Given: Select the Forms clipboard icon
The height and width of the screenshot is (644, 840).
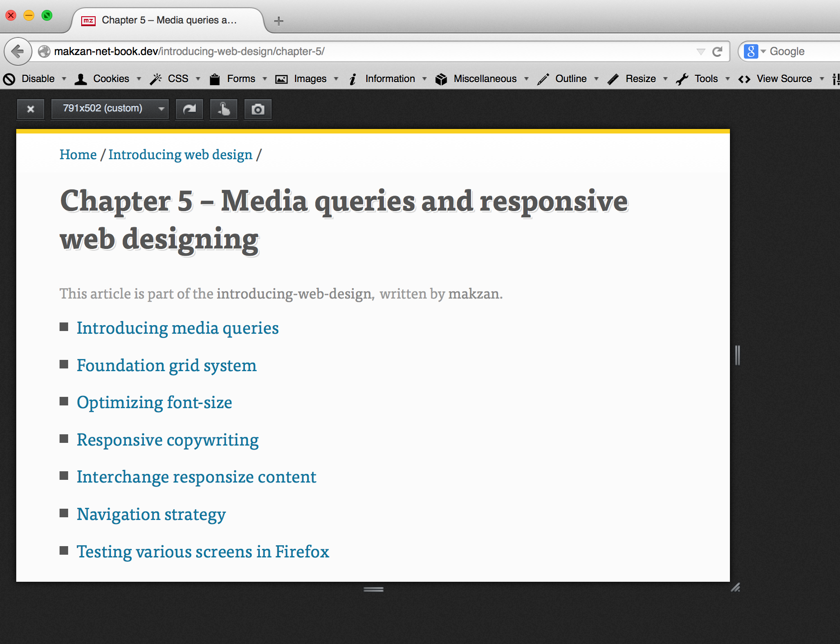Looking at the screenshot, I should click(215, 78).
